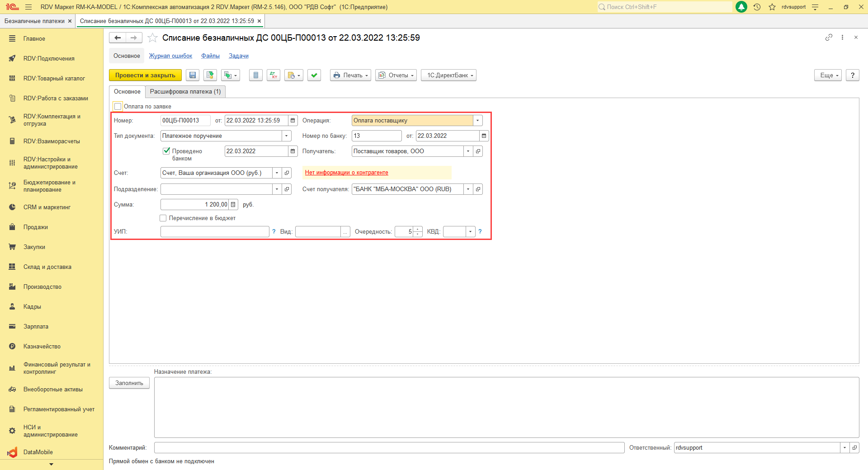The image size is (868, 470).
Task: Click into the Комментарий text field
Action: click(x=389, y=448)
